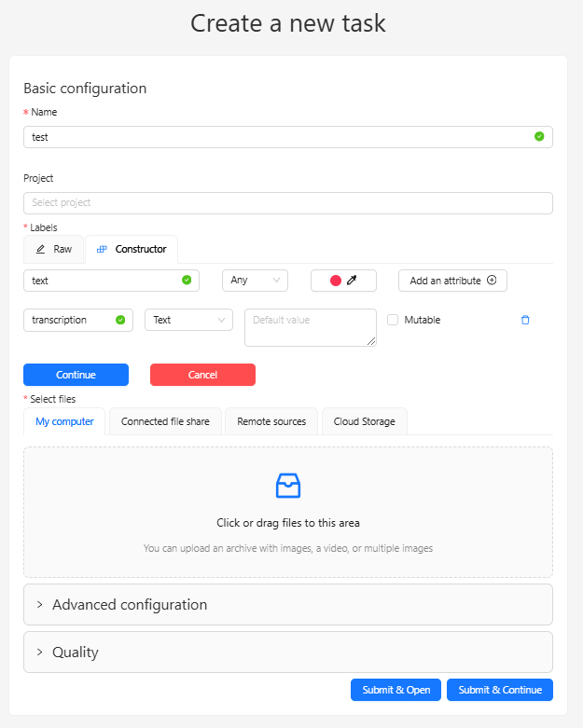This screenshot has height=728, width=583.
Task: Click the pencil icon on the Raw tab
Action: pyautogui.click(x=41, y=249)
